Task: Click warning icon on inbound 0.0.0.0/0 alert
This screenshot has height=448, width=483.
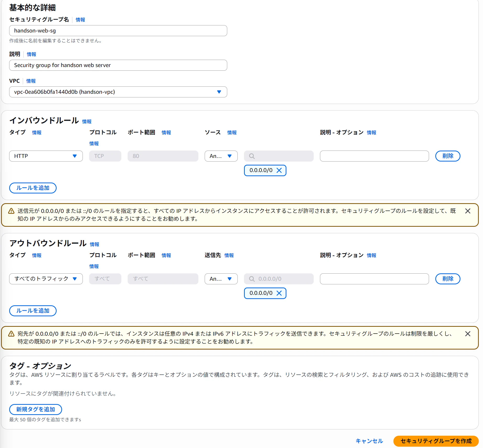Action: (x=11, y=211)
